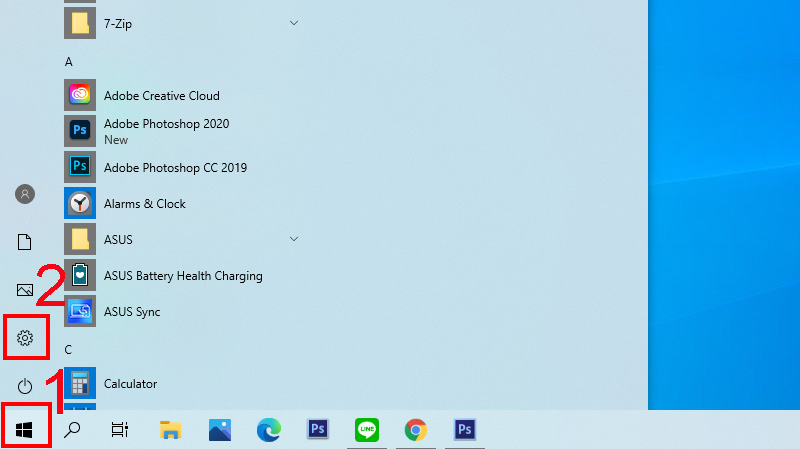
Task: Expand the 7-Zip folder chevron
Action: 294,23
